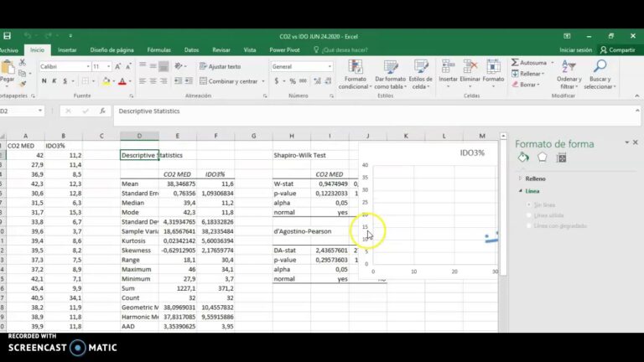The width and height of the screenshot is (644, 362).
Task: Select the Fill and Line paint bucket tab
Action: 523,158
